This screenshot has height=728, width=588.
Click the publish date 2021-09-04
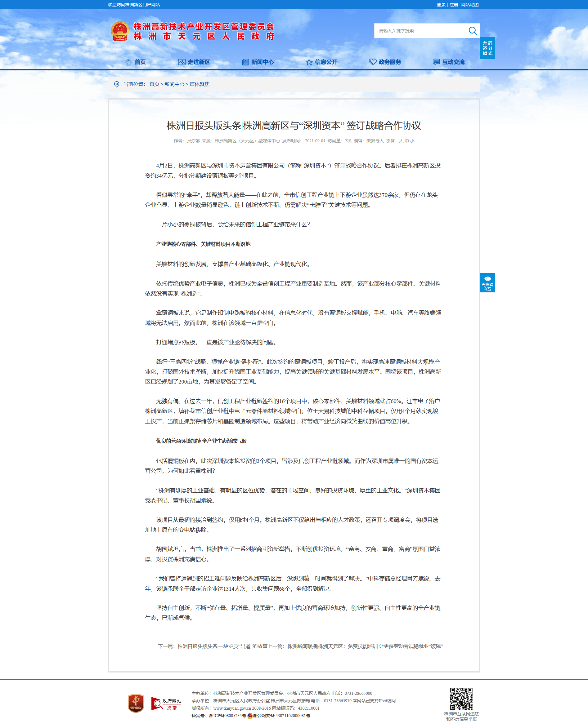(x=315, y=141)
